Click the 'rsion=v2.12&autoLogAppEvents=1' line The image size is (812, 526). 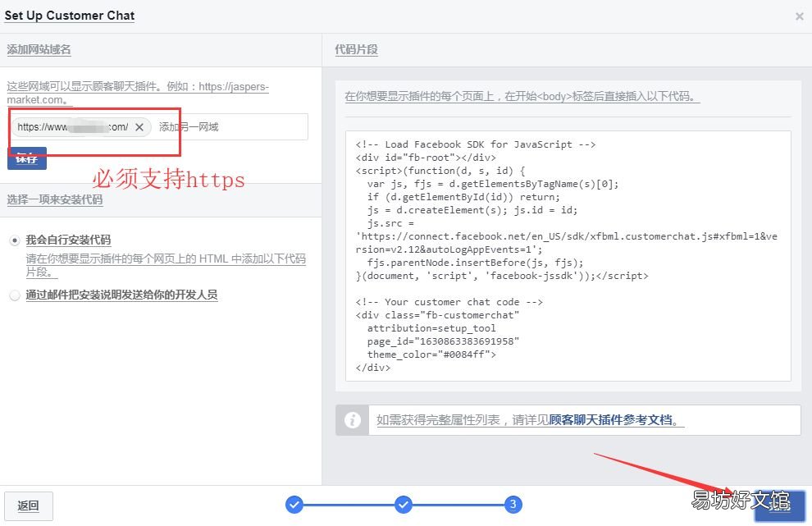coord(449,249)
